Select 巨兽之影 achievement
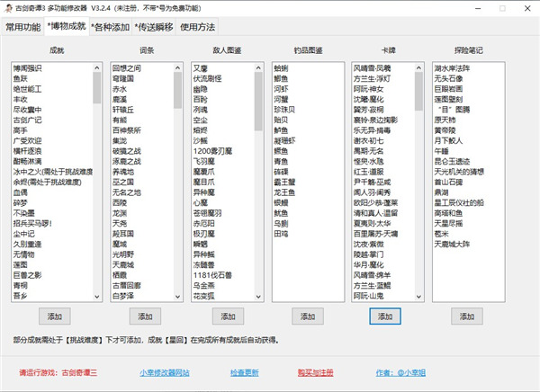540x392 pixels. pos(28,275)
